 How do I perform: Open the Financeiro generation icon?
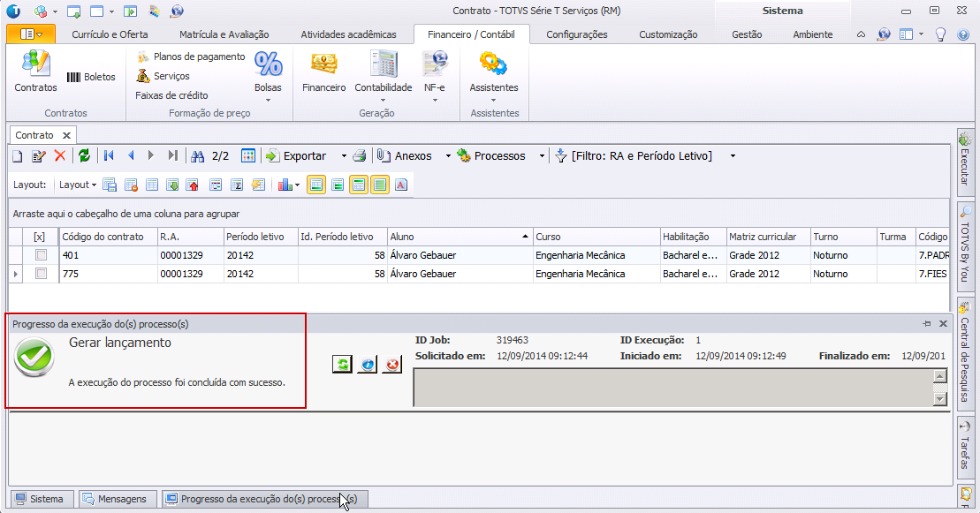click(323, 72)
